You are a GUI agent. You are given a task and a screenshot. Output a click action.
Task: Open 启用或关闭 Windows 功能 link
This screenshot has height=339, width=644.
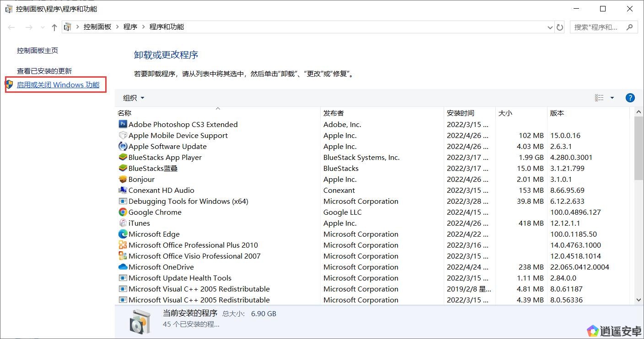58,85
